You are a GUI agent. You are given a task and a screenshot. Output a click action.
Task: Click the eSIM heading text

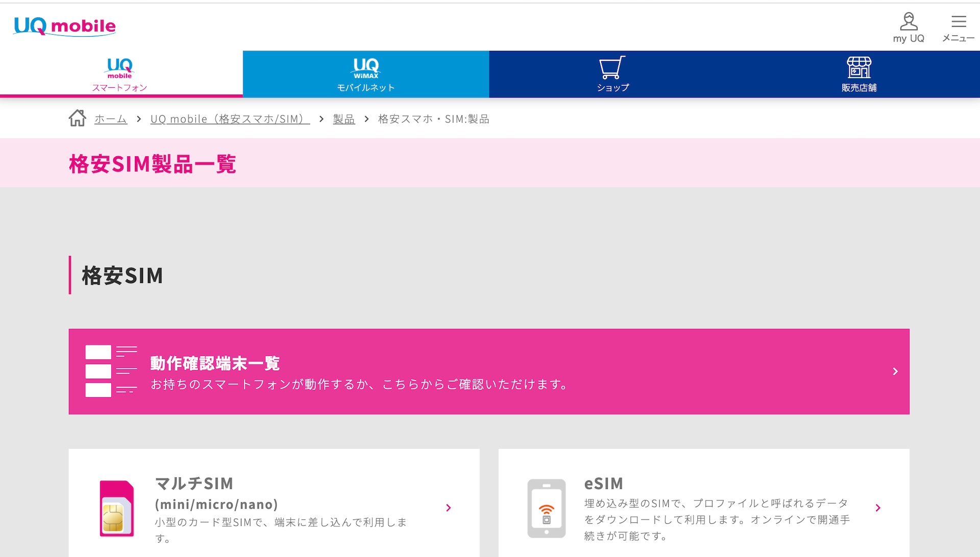pyautogui.click(x=603, y=483)
